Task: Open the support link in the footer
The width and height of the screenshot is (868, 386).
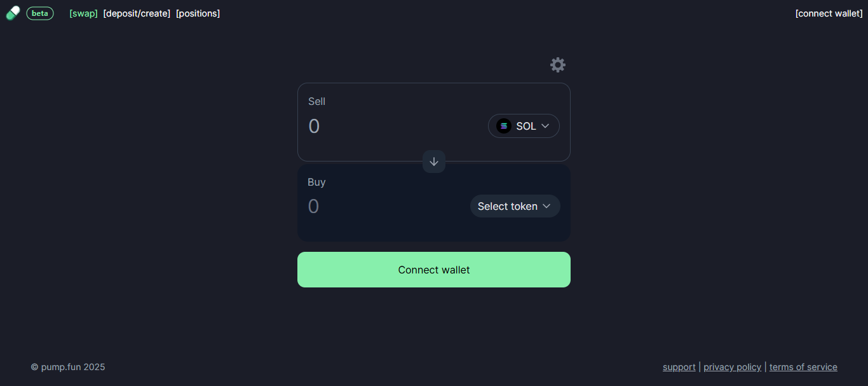Action: click(679, 367)
